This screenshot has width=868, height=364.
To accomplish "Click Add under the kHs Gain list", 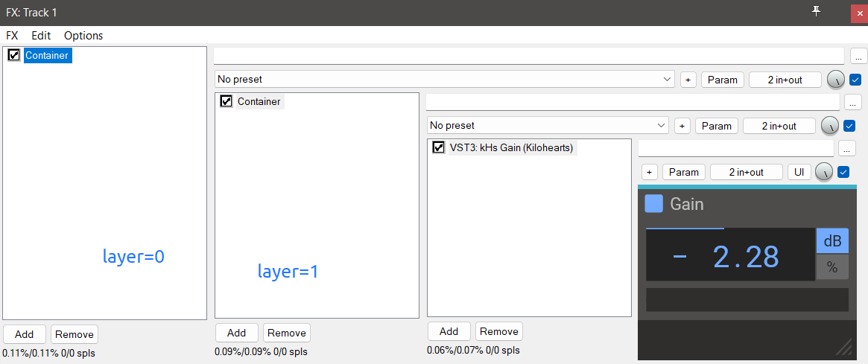I will 449,331.
